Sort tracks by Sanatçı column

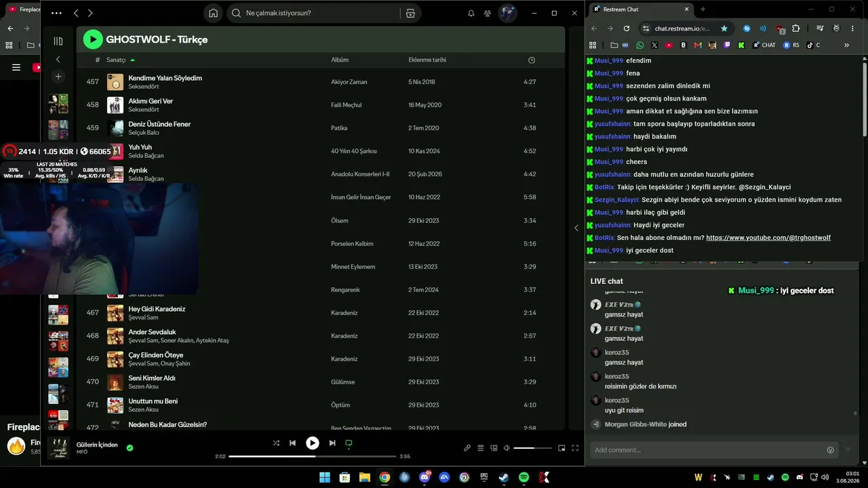tap(116, 60)
